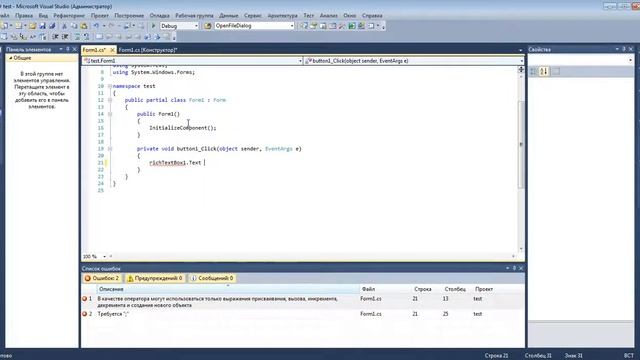The width and height of the screenshot is (640, 360).
Task: Switch to Form1.cs [Конструктор] tab
Action: (148, 50)
